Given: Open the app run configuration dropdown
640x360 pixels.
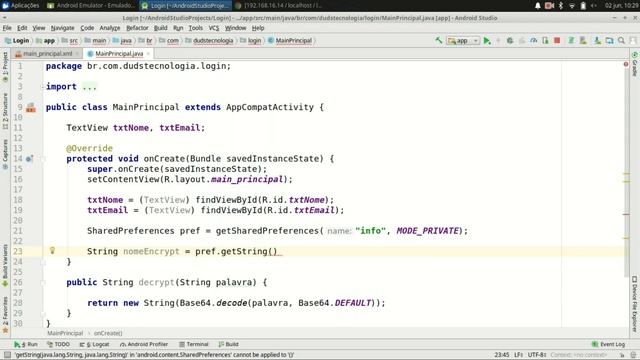Looking at the screenshot, I should tap(463, 40).
